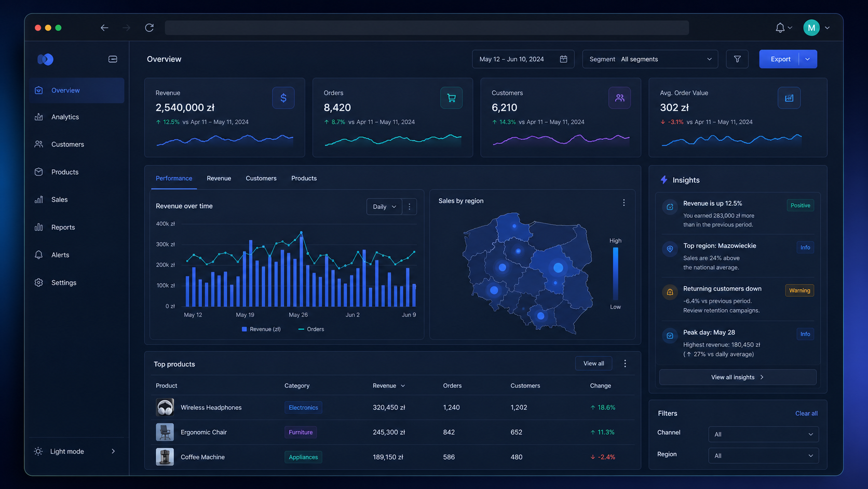Click View all in Top products
This screenshot has width=868, height=489.
coord(593,364)
